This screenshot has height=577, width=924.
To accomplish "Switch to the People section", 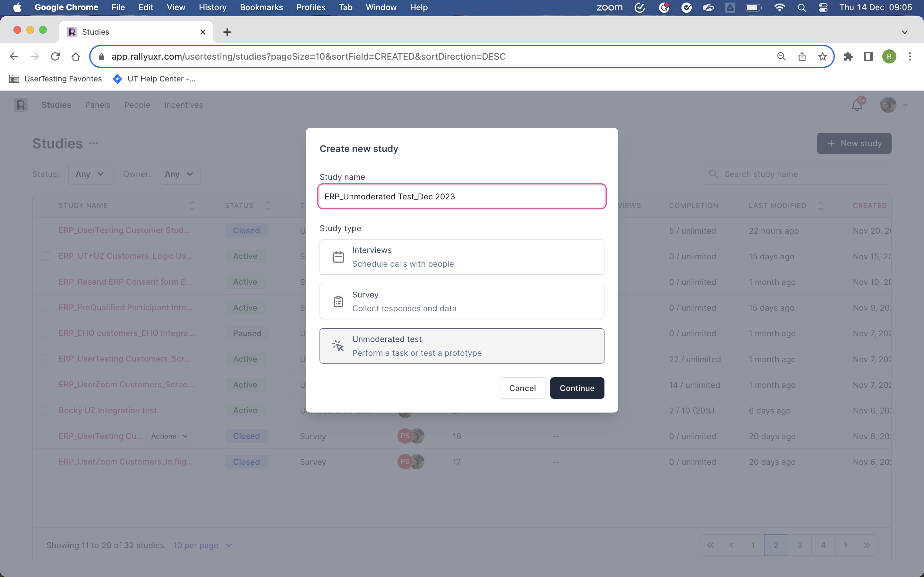I will 137,105.
